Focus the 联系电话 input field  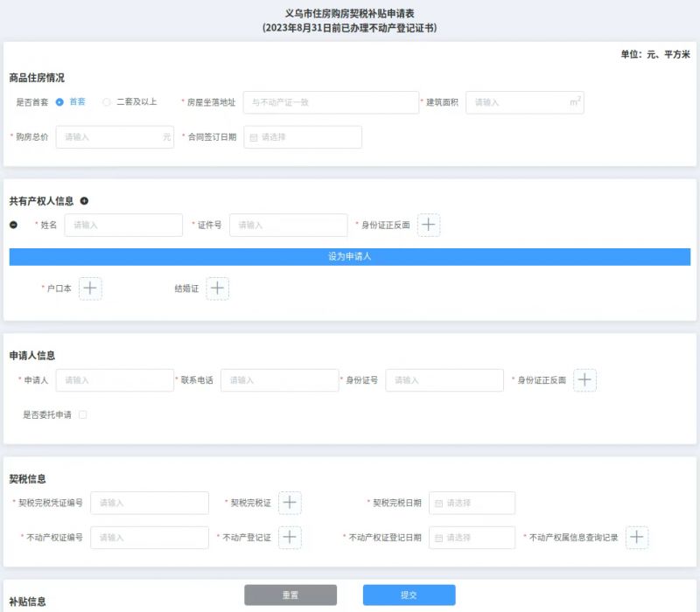pyautogui.click(x=279, y=380)
